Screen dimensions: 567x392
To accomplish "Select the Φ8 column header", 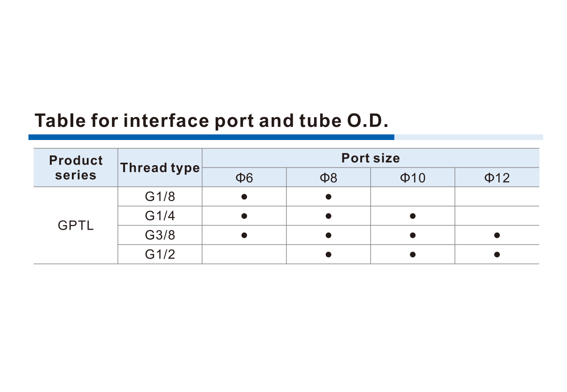I will [x=329, y=178].
